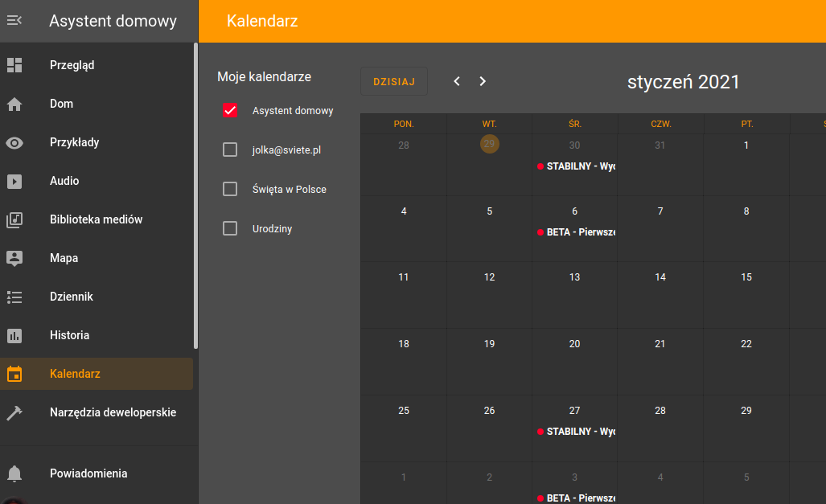The width and height of the screenshot is (826, 504).
Task: Open the Biblioteka mediów icon
Action: point(14,219)
